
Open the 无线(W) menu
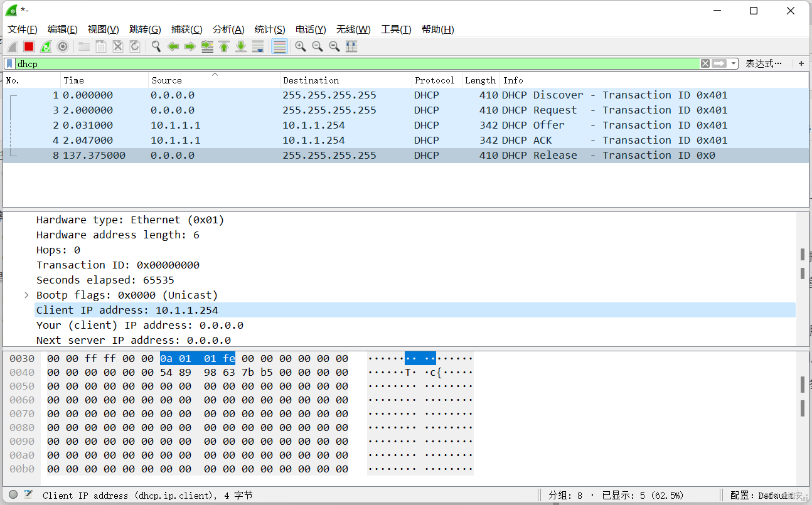[x=353, y=29]
